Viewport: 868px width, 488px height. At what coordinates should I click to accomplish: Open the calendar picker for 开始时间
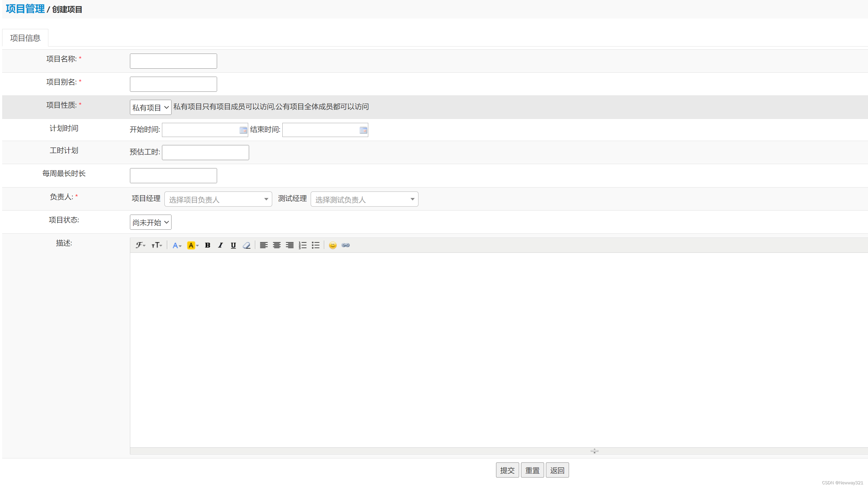tap(243, 130)
